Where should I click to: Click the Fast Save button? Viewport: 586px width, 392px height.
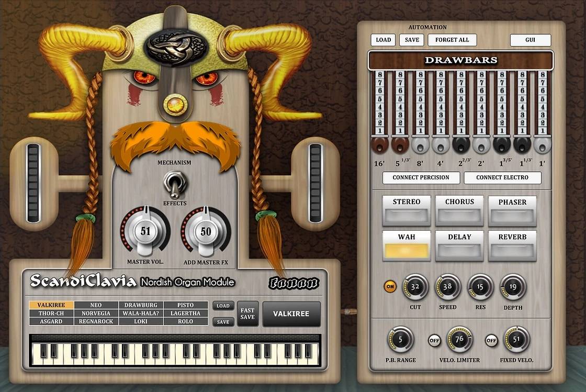tap(247, 313)
